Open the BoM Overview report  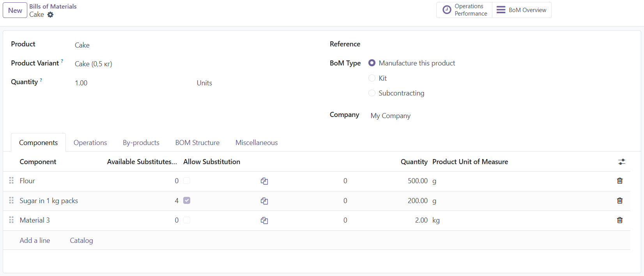pyautogui.click(x=522, y=10)
